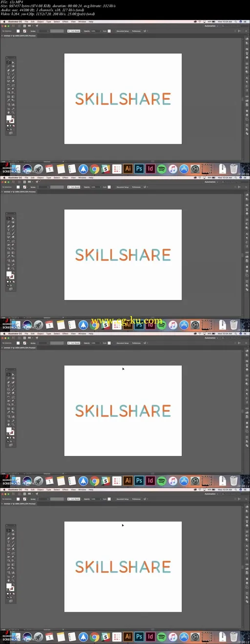Click the fill swatch in the fourth frame
The height and width of the screenshot is (644, 250).
click(x=9, y=585)
